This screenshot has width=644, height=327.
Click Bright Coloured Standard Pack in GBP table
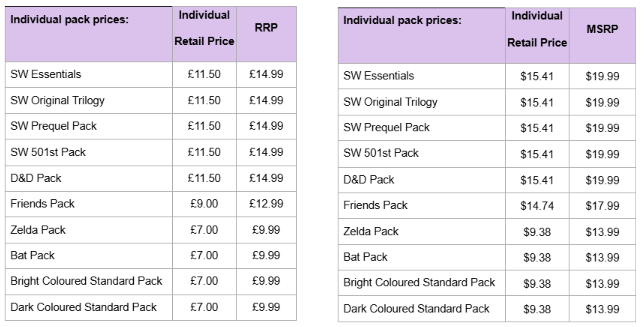86,281
